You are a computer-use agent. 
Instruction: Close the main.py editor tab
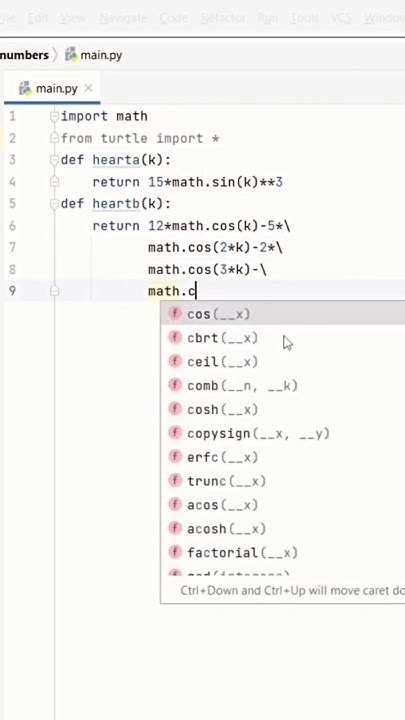coord(89,88)
